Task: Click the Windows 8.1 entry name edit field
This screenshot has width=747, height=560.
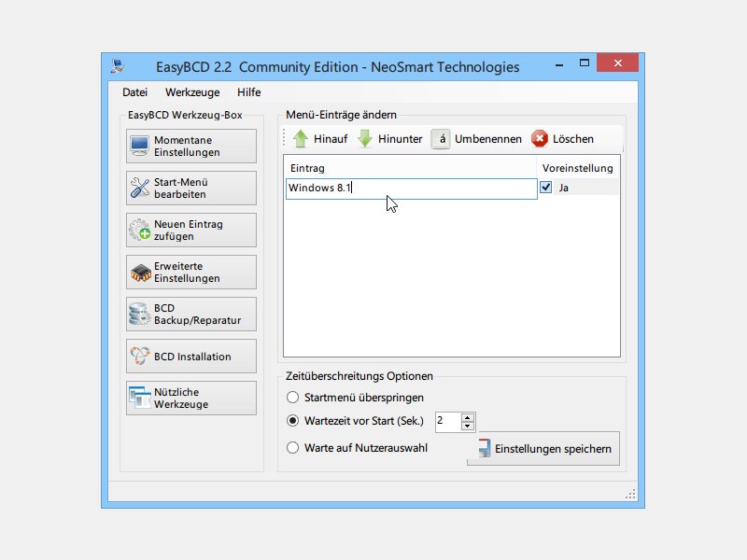Action: (412, 189)
